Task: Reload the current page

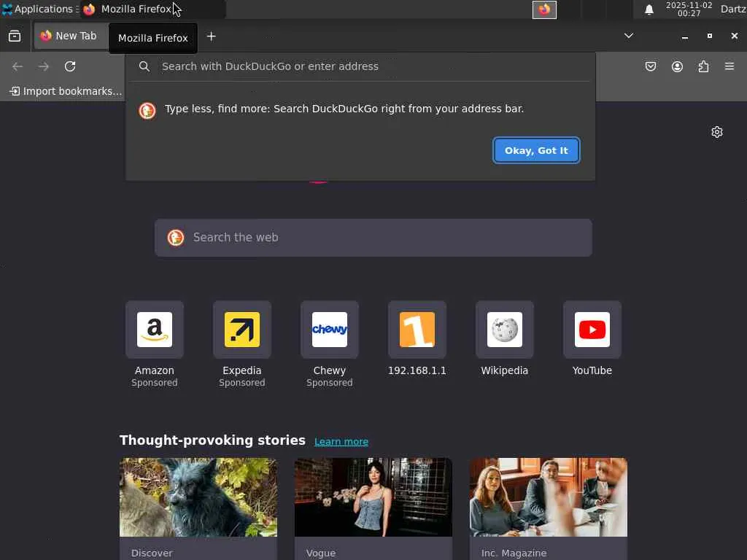Action: (70, 66)
